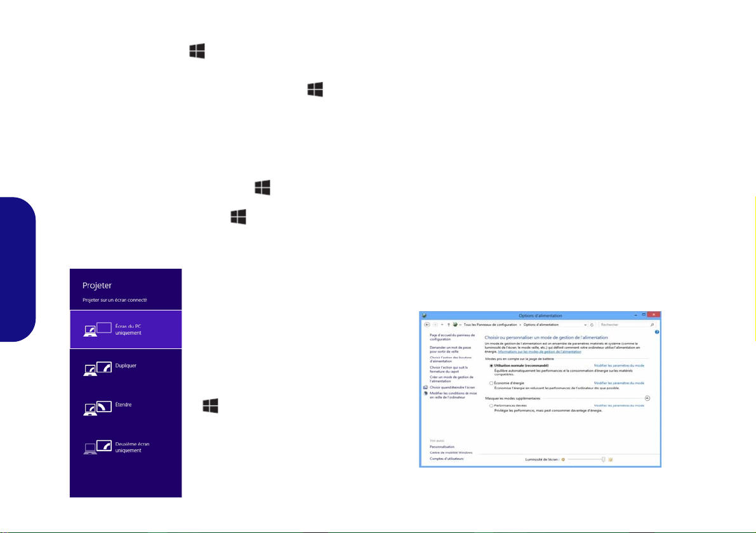Close the Options d'alimentation window
Image resolution: width=756 pixels, height=533 pixels.
654,314
